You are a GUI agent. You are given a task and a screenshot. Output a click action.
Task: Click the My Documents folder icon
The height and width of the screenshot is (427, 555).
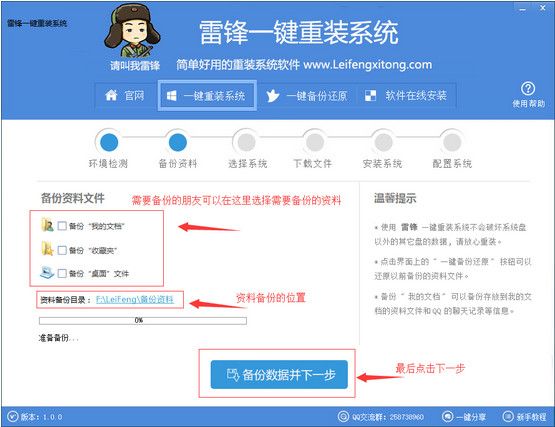[47, 225]
